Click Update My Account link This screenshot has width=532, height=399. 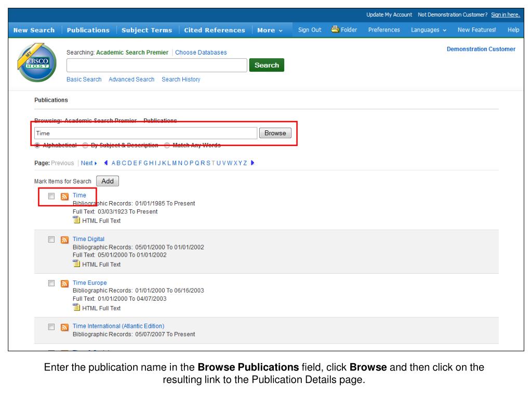389,15
